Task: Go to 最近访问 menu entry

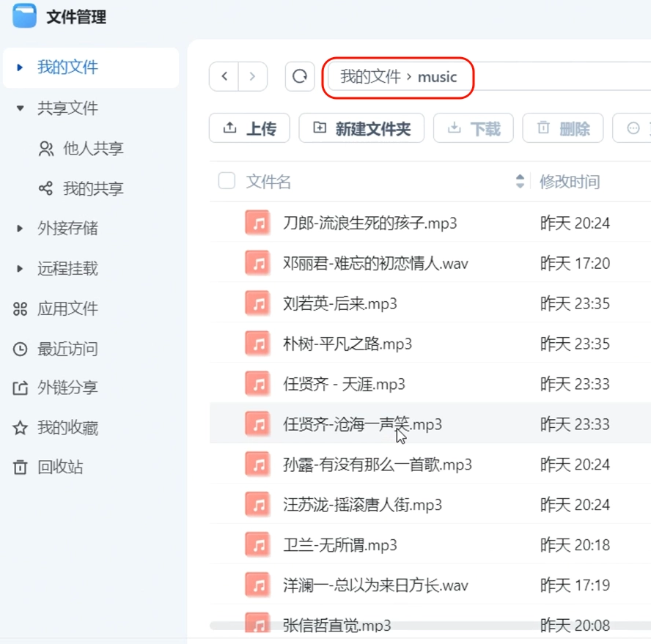Action: pos(67,349)
